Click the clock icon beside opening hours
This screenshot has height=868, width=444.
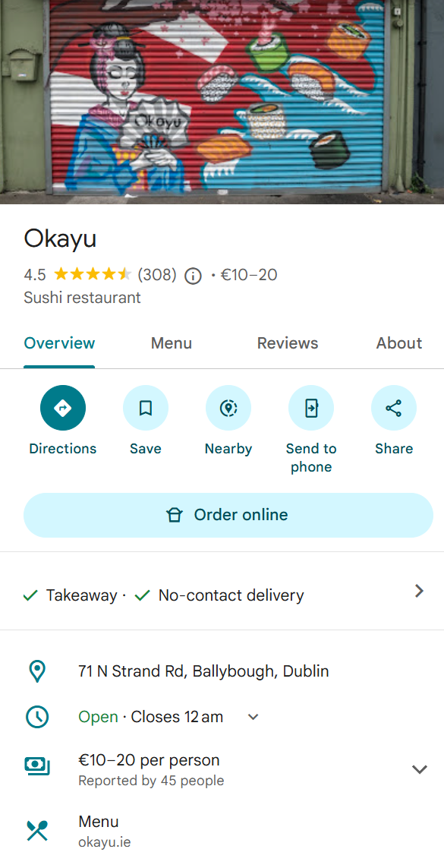coord(36,716)
